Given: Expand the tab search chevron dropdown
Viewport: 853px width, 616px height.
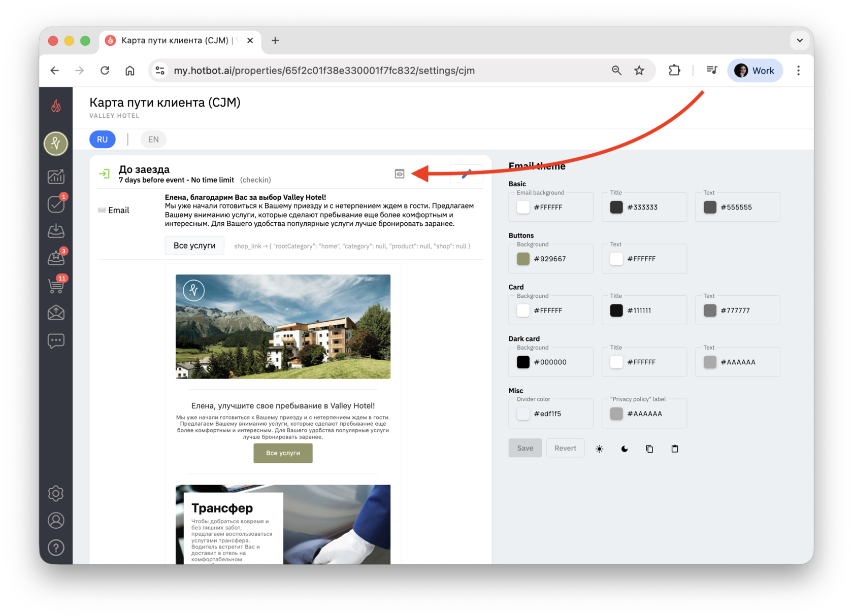Looking at the screenshot, I should (x=800, y=41).
